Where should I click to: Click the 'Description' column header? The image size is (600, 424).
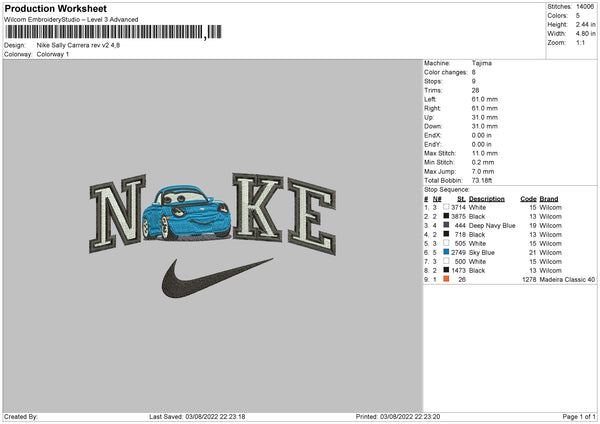487,199
